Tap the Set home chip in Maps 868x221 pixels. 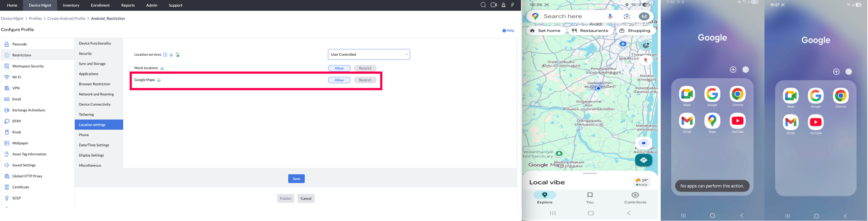click(546, 31)
